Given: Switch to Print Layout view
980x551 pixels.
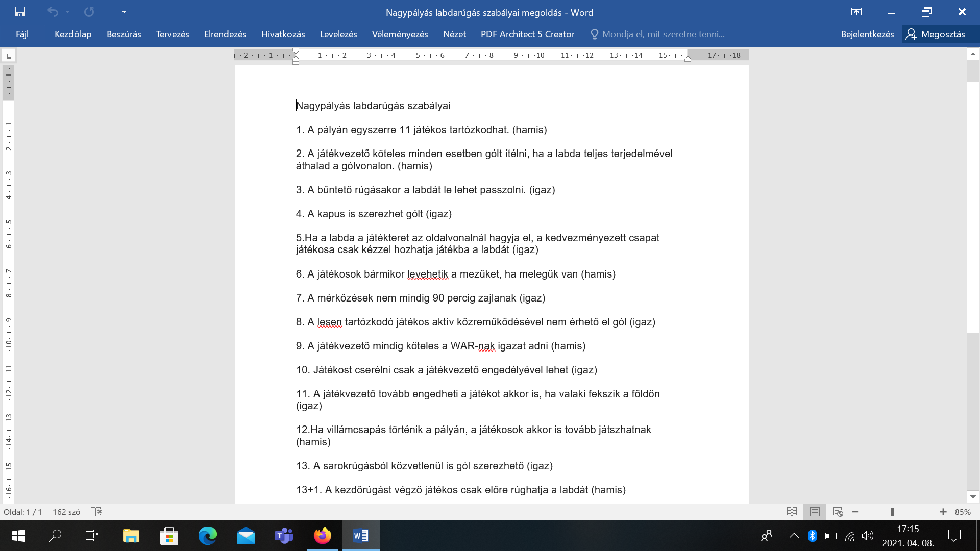Looking at the screenshot, I should pyautogui.click(x=815, y=512).
